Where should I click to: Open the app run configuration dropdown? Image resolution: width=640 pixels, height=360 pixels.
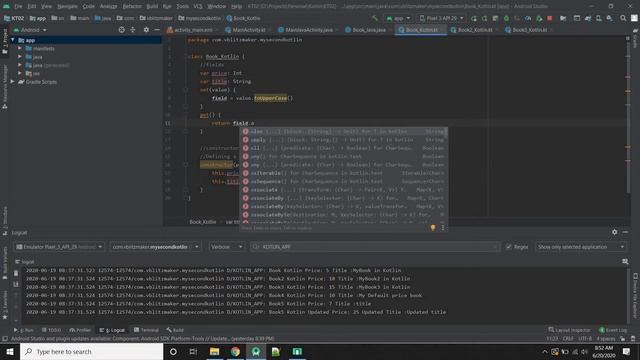pyautogui.click(x=398, y=18)
